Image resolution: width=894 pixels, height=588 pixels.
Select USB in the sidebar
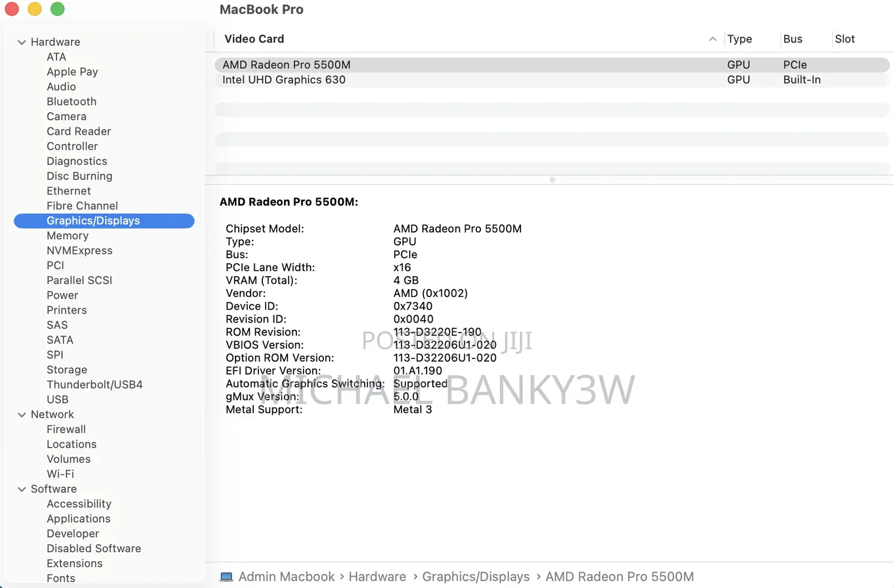coord(58,400)
